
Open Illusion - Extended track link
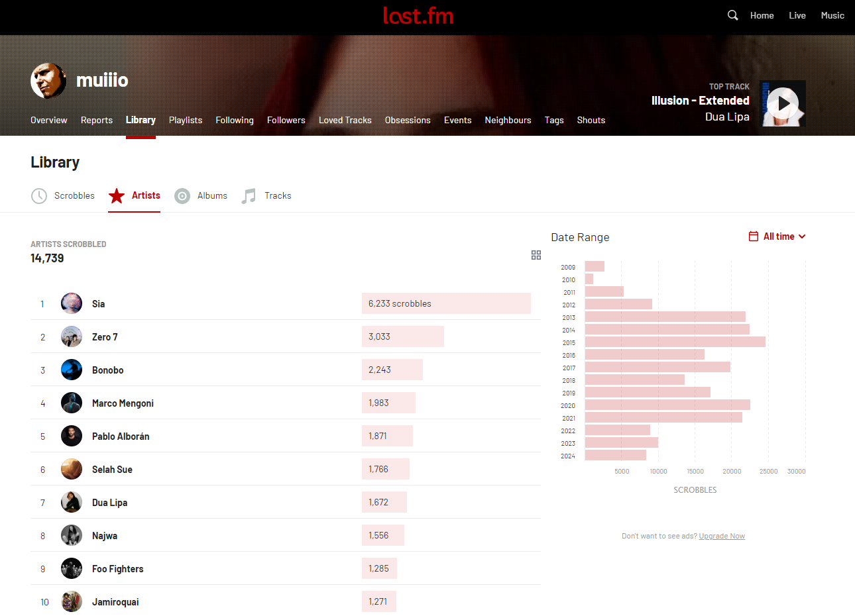(701, 101)
